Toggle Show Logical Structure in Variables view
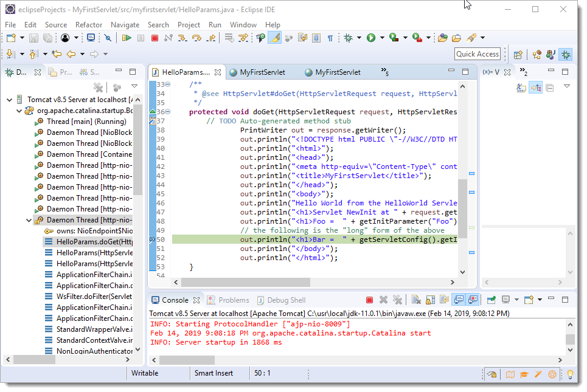This screenshot has height=392, width=587. click(x=536, y=88)
